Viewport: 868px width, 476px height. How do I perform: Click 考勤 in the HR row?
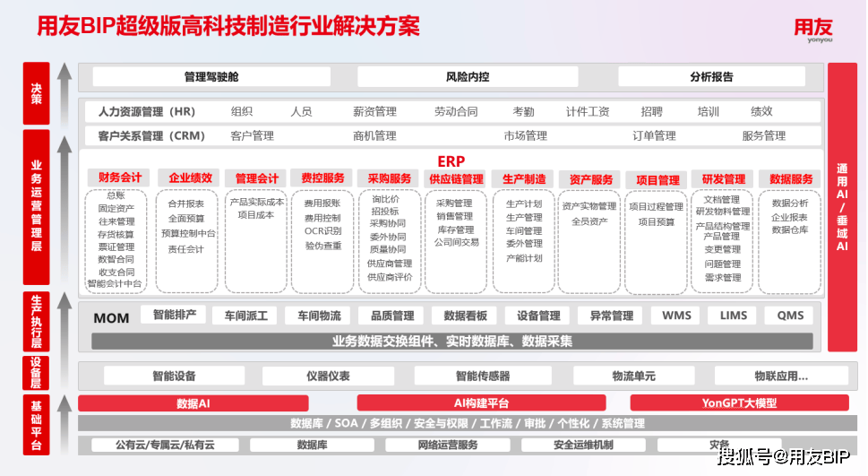pos(524,111)
